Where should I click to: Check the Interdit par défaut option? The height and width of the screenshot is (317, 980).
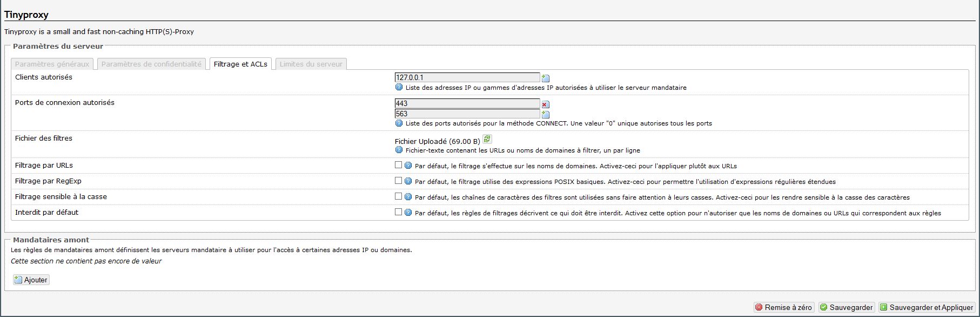398,212
